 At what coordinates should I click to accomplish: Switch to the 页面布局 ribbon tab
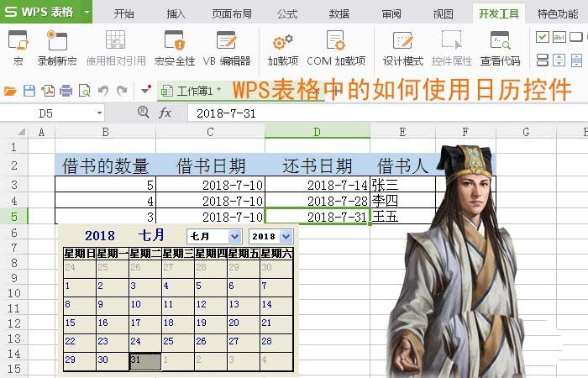233,13
